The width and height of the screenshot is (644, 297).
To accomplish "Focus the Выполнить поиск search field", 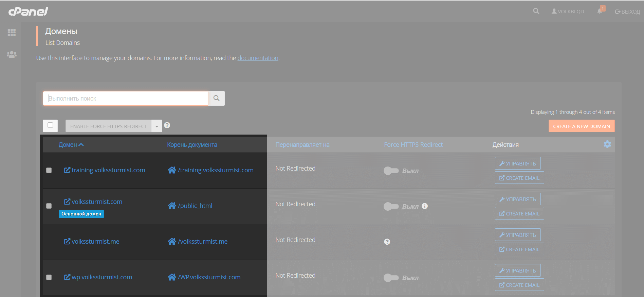I will [125, 98].
